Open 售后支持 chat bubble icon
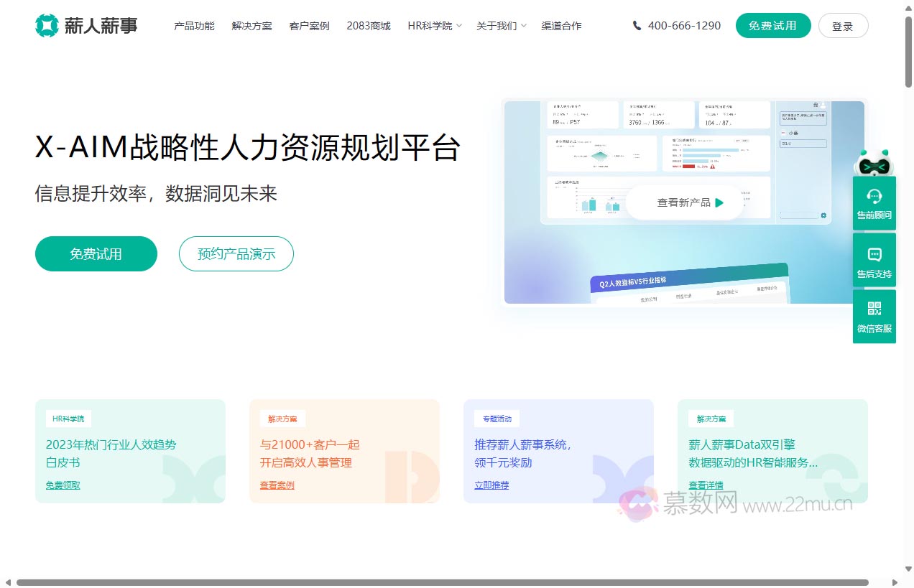 (874, 254)
